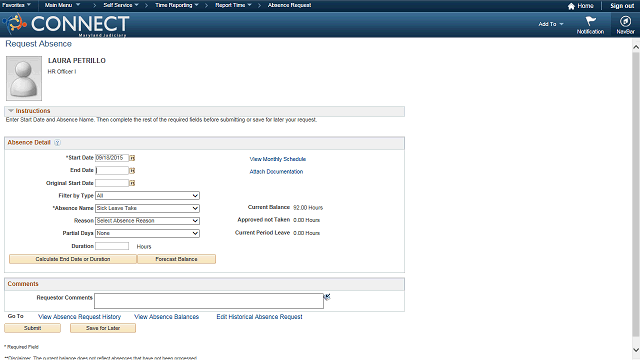This screenshot has height=360, width=640.
Task: Click the Absence Detail help icon
Action: click(57, 142)
